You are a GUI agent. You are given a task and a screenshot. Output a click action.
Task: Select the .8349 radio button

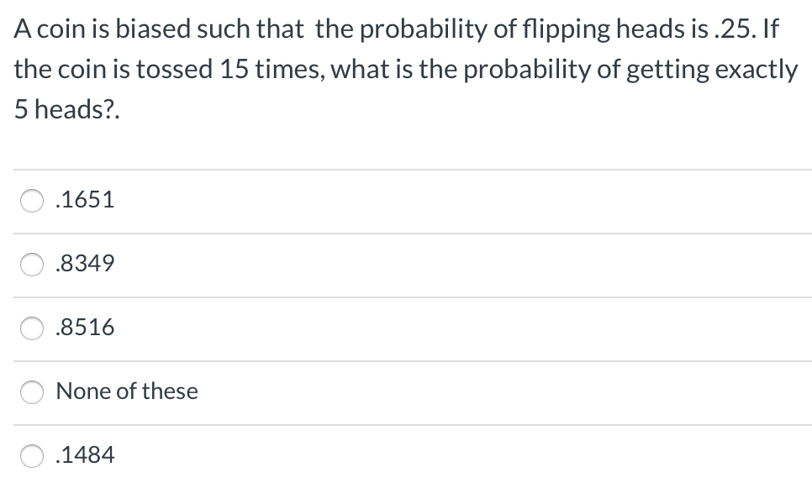[x=31, y=265]
